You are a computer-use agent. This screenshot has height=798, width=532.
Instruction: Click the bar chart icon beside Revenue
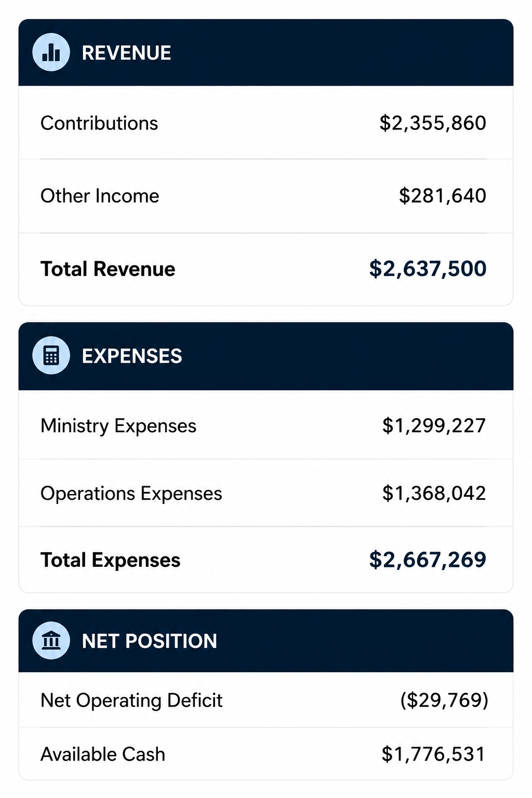click(51, 52)
